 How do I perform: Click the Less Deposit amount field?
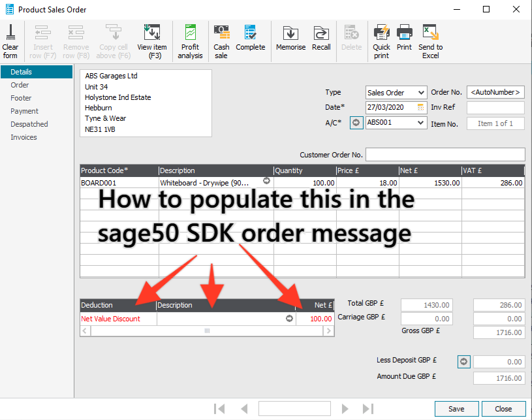coord(499,362)
